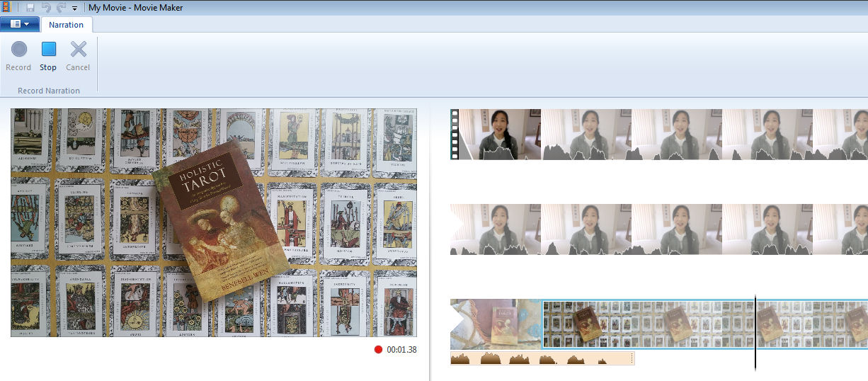Viewport: 868px width, 381px height.
Task: Select the book-on-fabric clip in third row
Action: click(x=496, y=324)
